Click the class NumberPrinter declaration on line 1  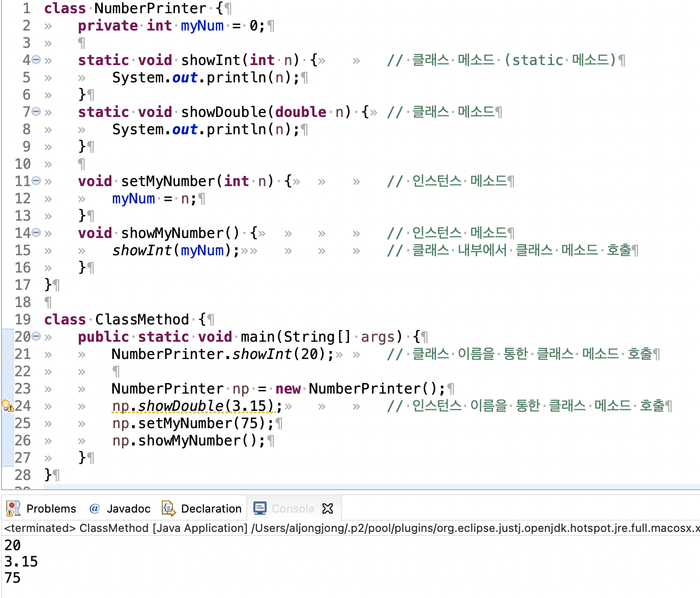pyautogui.click(x=134, y=9)
